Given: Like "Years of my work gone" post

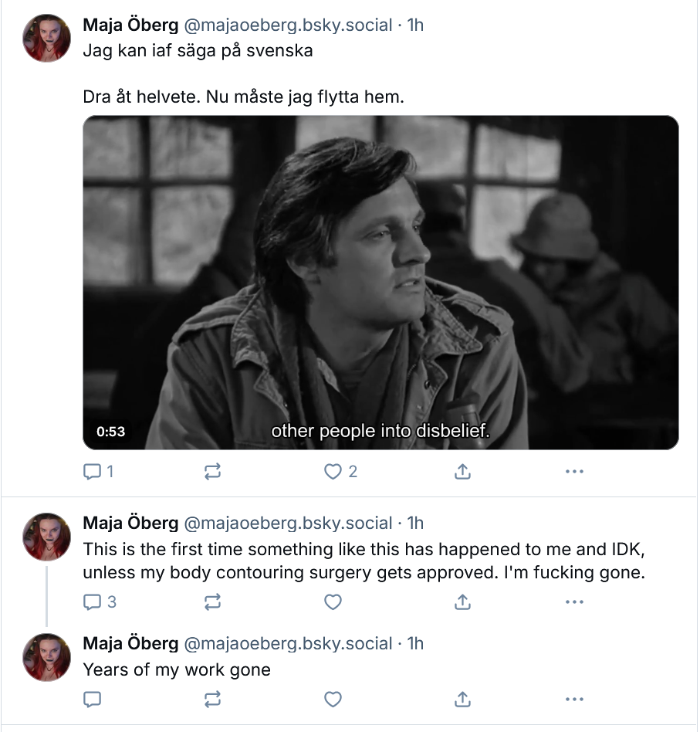Looking at the screenshot, I should tap(333, 700).
